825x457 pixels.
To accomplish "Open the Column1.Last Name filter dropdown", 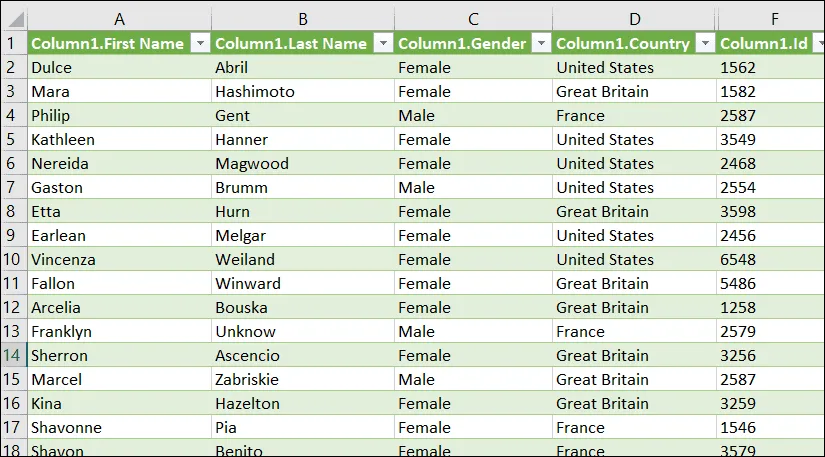I will click(x=382, y=43).
